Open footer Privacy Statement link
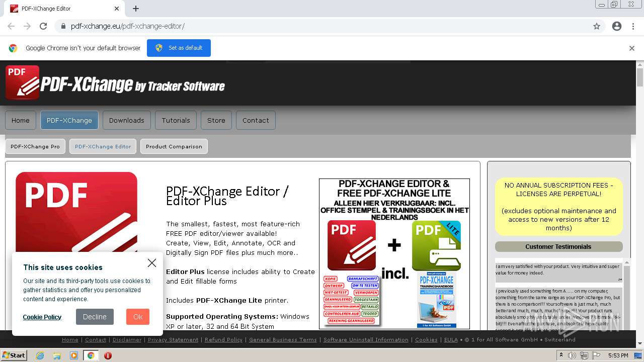644x362 pixels. (173, 340)
